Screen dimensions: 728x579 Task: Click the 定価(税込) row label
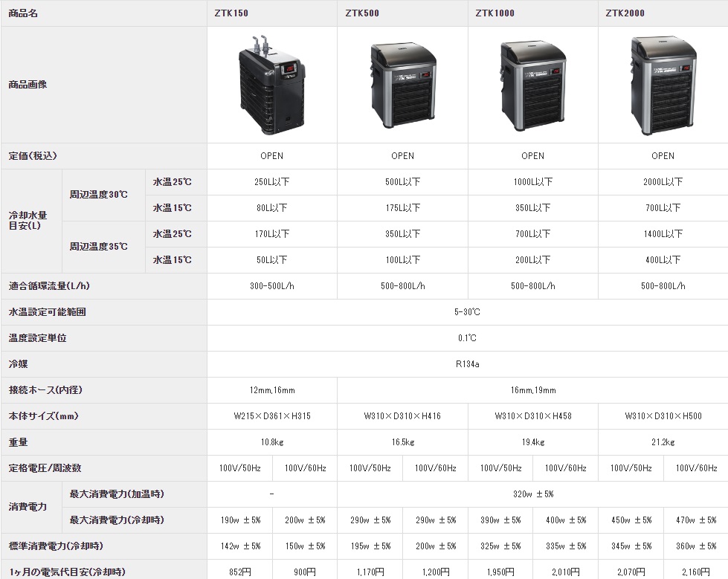(33, 156)
